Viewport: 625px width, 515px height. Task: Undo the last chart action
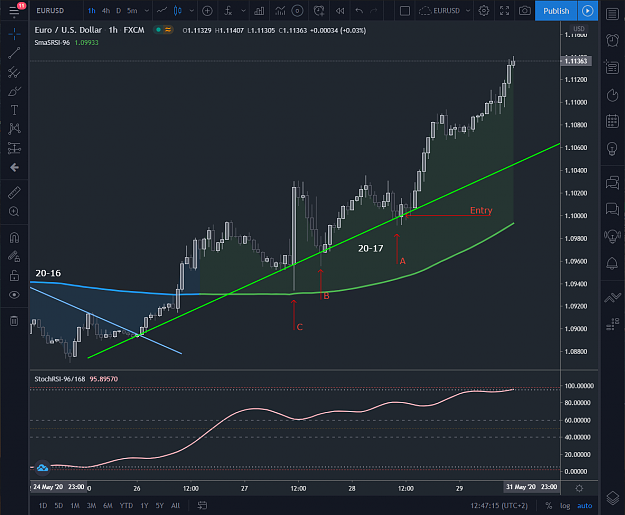pos(359,11)
